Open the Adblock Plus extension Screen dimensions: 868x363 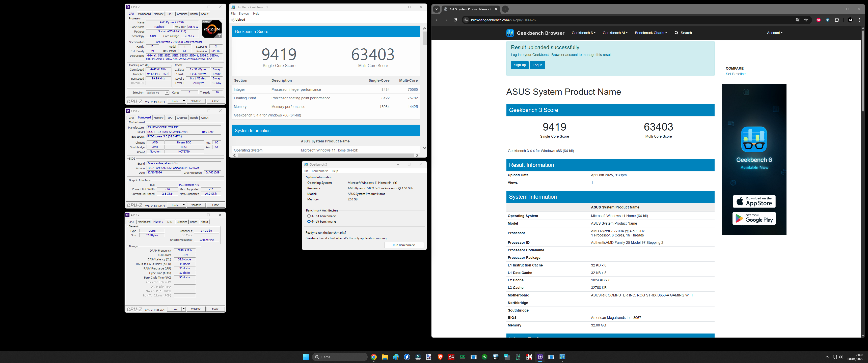pos(819,20)
